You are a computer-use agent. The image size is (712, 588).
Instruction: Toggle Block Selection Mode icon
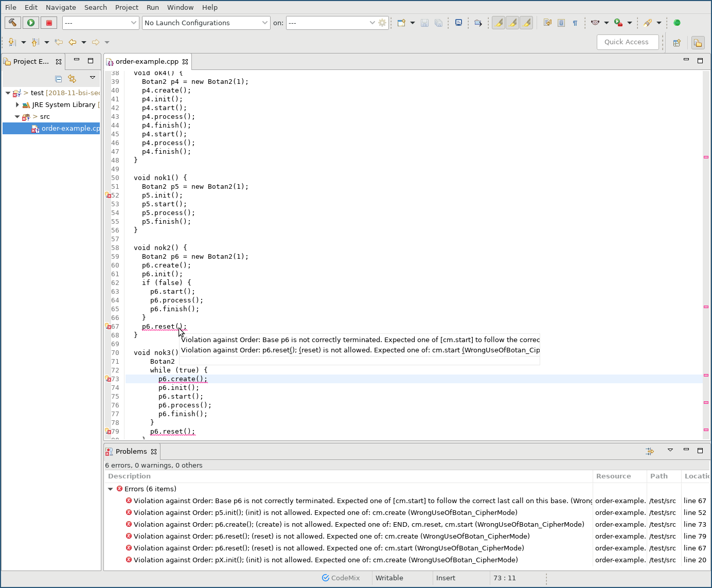point(561,23)
